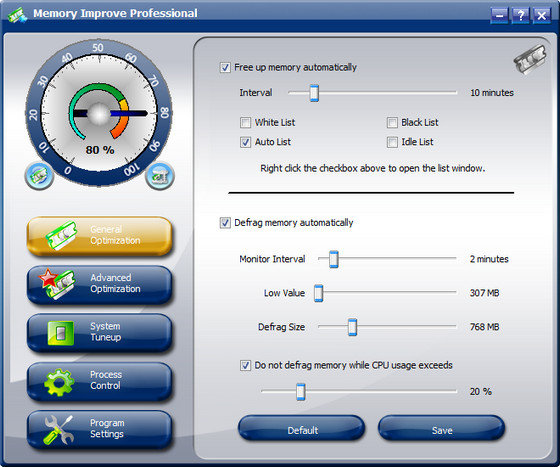Click the Process Control green gear icon
This screenshot has height=467, width=560.
[x=59, y=382]
